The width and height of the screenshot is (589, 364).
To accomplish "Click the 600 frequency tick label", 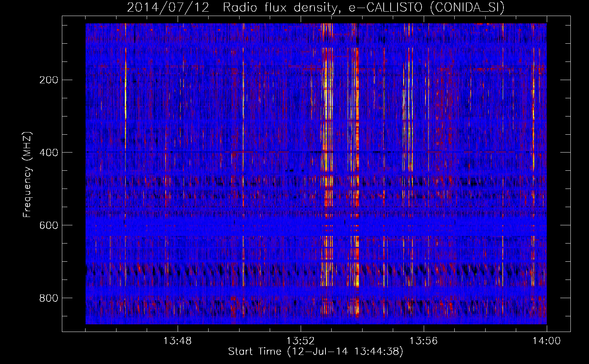I will (x=49, y=225).
